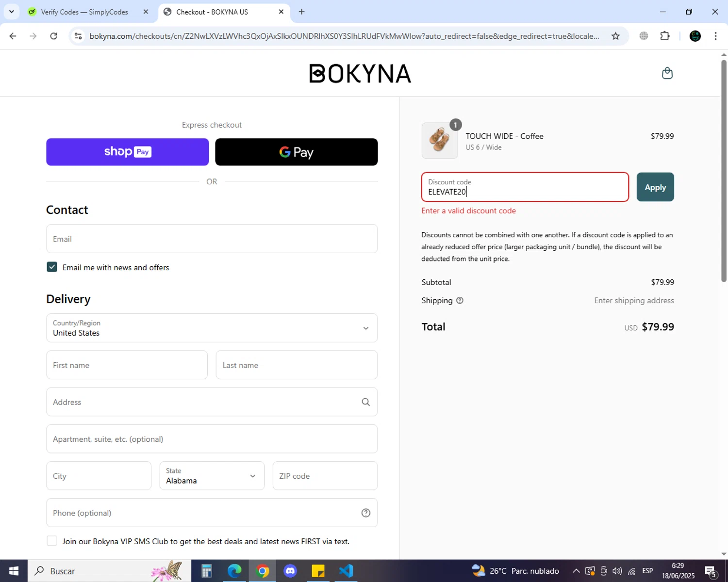Click the Windows taskbar search box
728x582 pixels.
109,571
